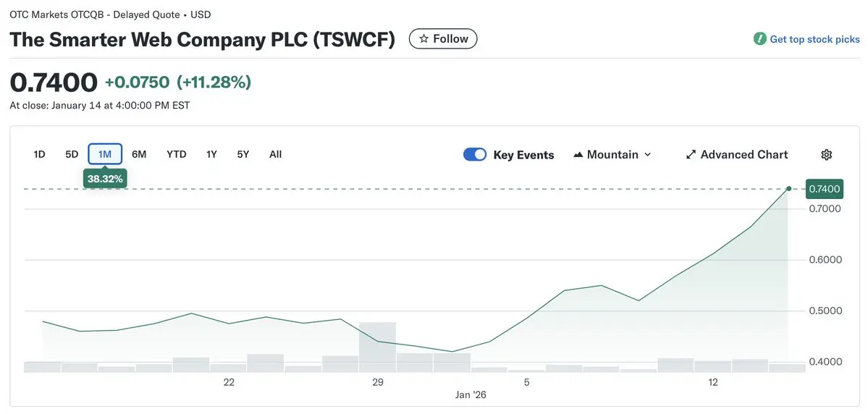The height and width of the screenshot is (414, 868).
Task: Show the 1Y time range
Action: click(x=211, y=154)
